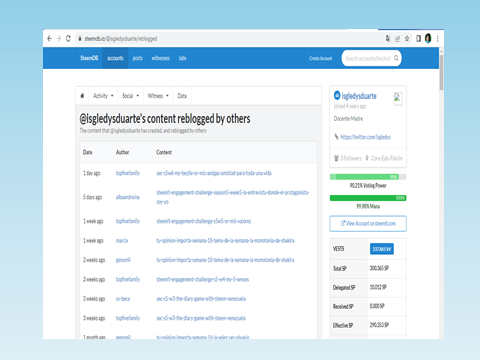The image size is (480, 360).
Task: Click the Author column header
Action: [x=123, y=152]
